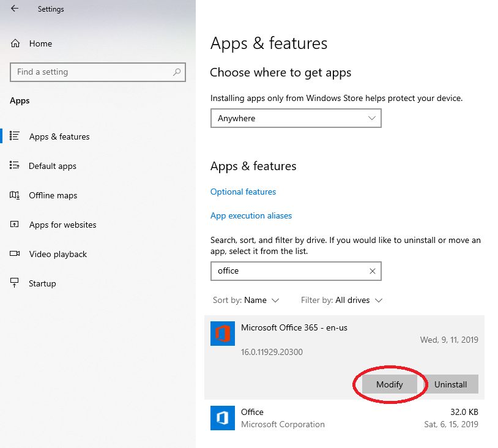Image resolution: width=498 pixels, height=448 pixels.
Task: Open the Startup apps section
Action: (42, 283)
